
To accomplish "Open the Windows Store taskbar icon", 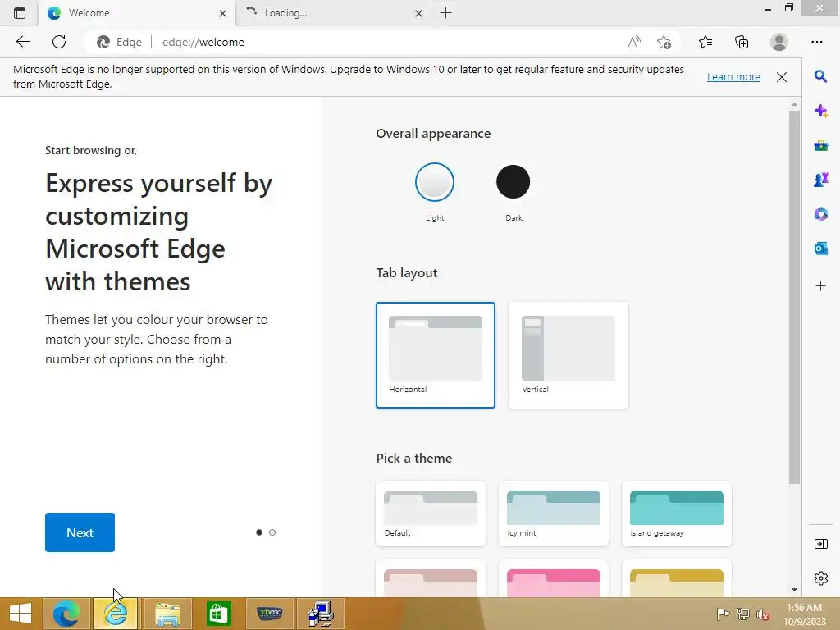I will [x=218, y=614].
